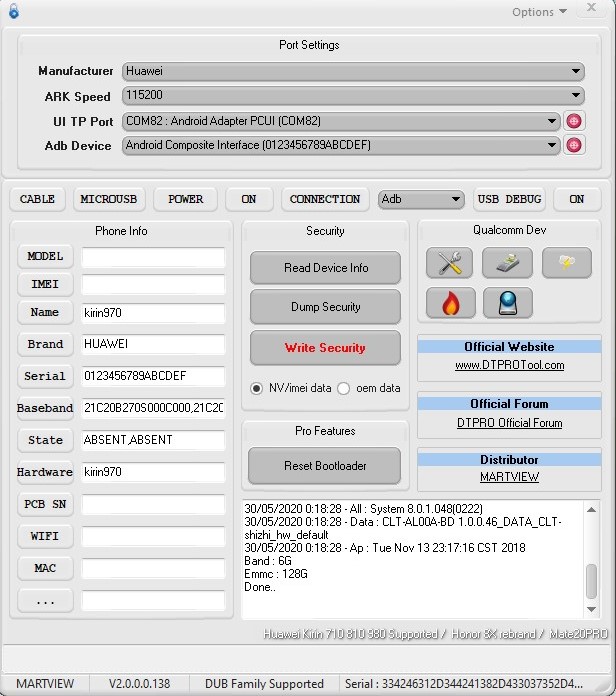The image size is (616, 696).
Task: Click the USB DEBUG label button
Action: click(x=509, y=199)
